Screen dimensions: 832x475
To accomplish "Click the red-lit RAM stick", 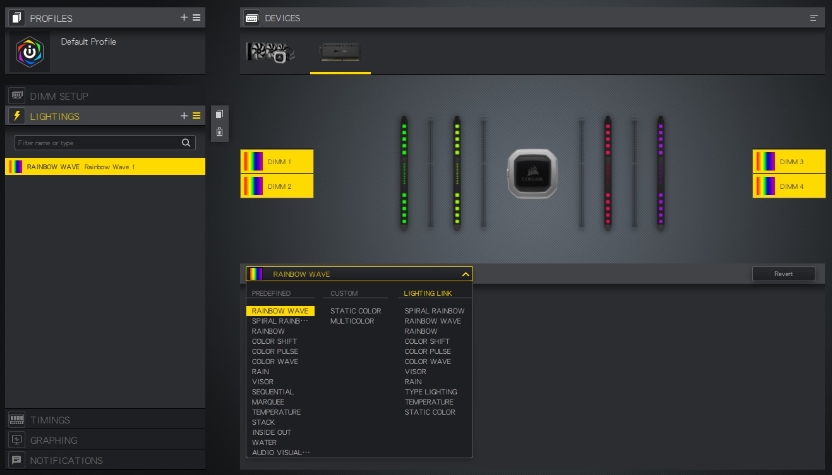I will (608, 174).
